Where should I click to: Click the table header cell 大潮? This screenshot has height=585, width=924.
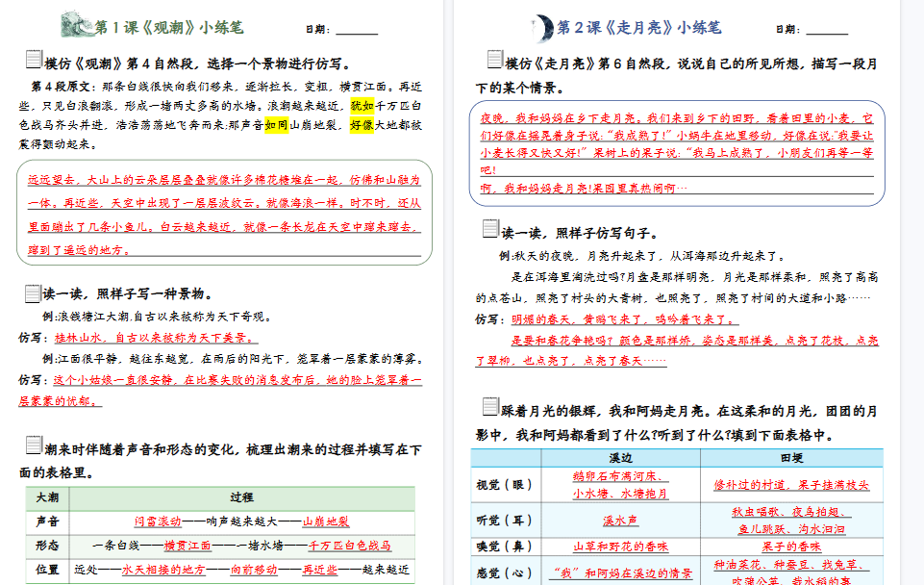pos(47,497)
